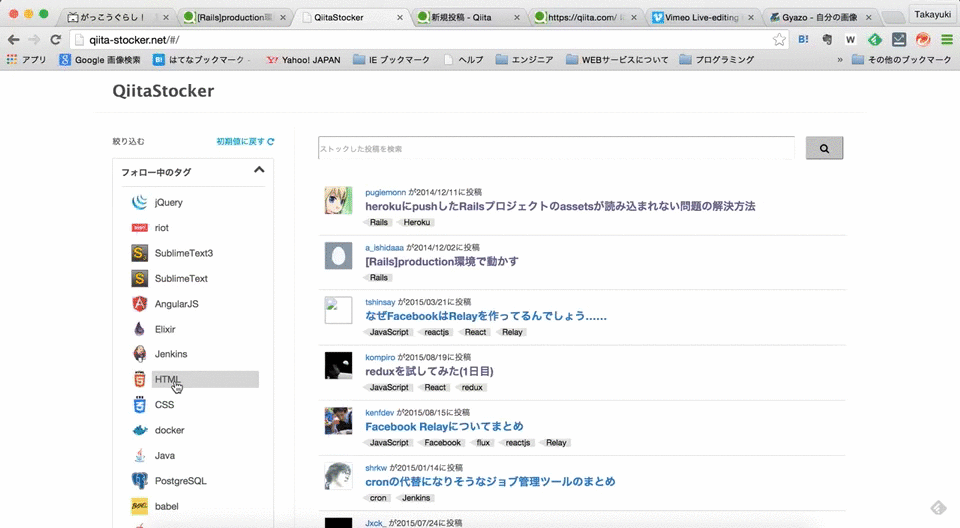Viewport: 960px width, 528px height.
Task: Open the プログラミング bookmark folder
Action: tap(716, 59)
